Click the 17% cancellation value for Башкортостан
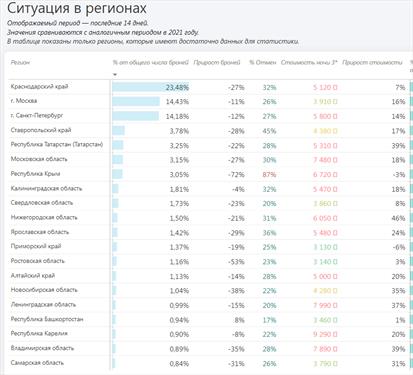Viewport: 413px width, 375px height. pyautogui.click(x=269, y=320)
